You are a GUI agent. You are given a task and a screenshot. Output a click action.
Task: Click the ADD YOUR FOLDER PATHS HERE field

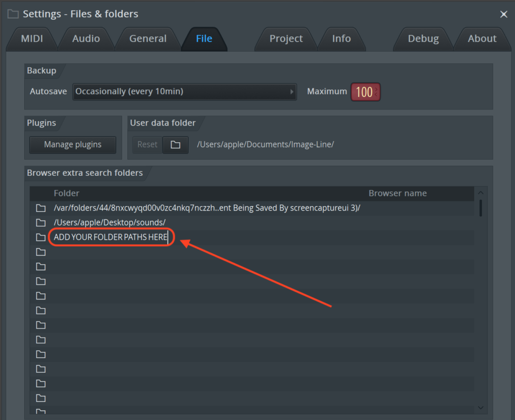coord(111,237)
